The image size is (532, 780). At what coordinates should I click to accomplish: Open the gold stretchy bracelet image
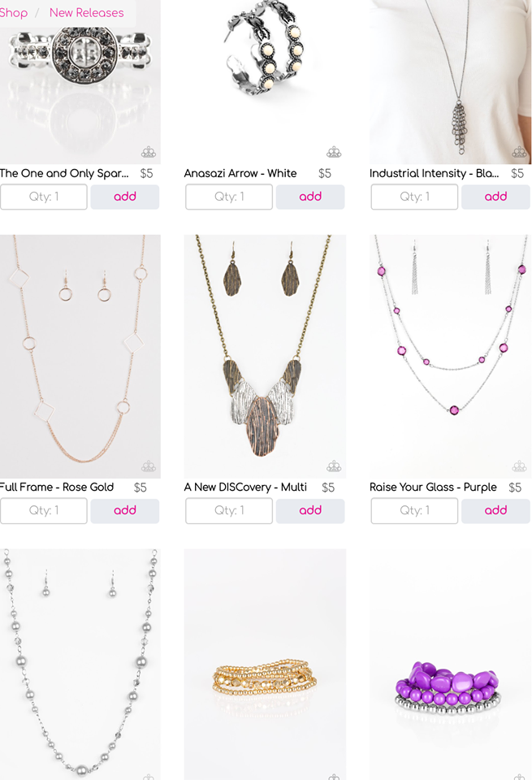coord(265,664)
